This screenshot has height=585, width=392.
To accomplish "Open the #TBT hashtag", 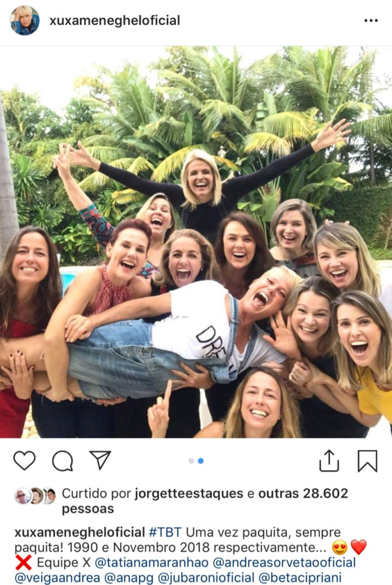I will [166, 532].
